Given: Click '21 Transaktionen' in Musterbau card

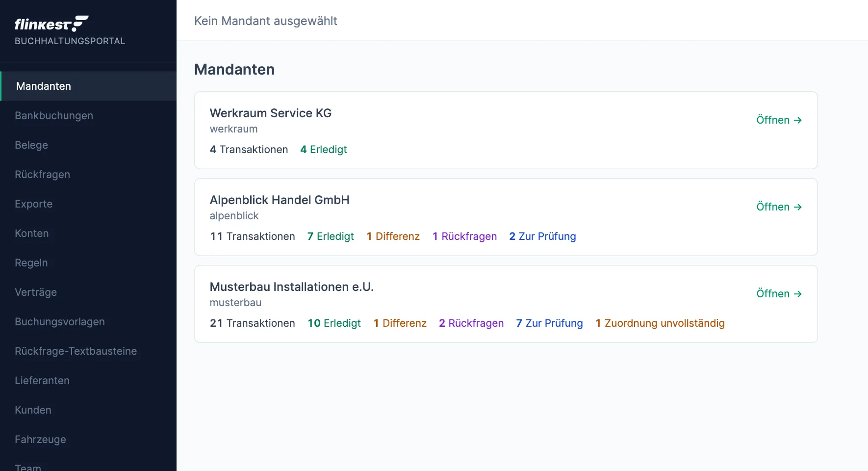Looking at the screenshot, I should click(x=253, y=323).
